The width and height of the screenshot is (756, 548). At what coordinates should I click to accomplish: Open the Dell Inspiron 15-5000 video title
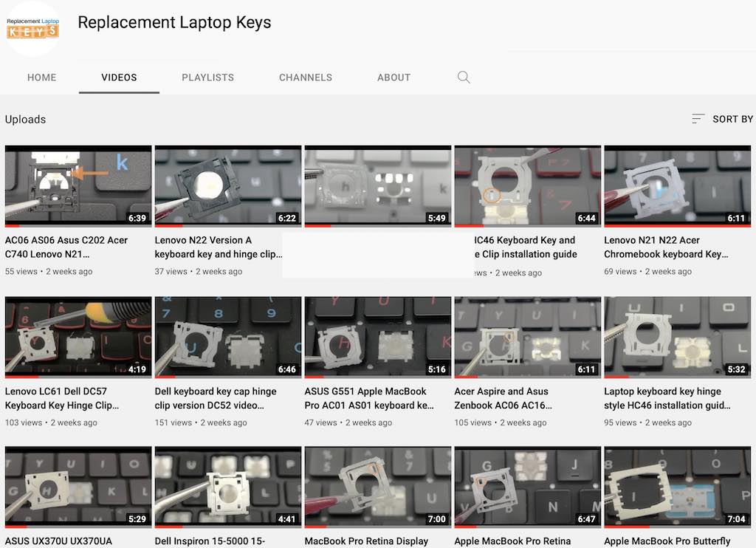pos(210,541)
